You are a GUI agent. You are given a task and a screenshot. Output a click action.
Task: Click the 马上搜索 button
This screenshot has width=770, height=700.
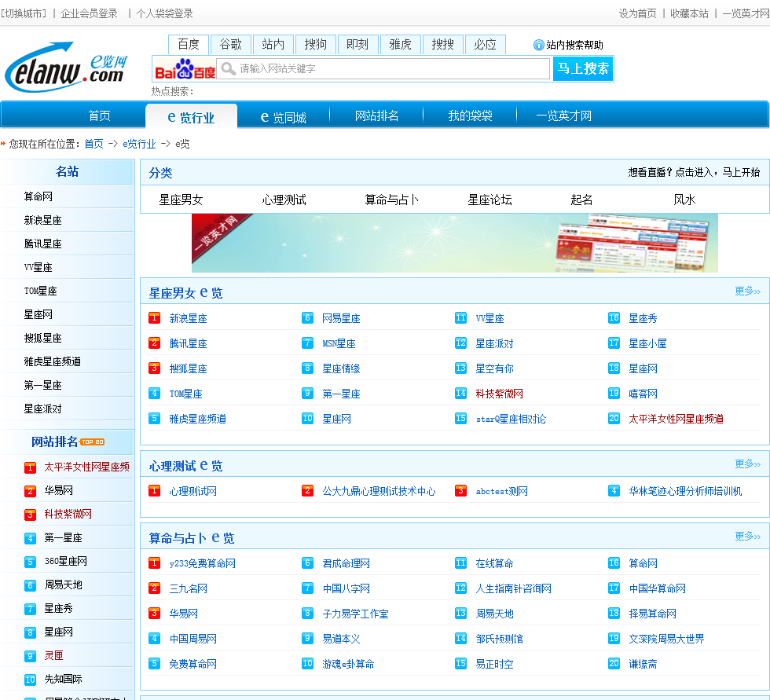(583, 68)
